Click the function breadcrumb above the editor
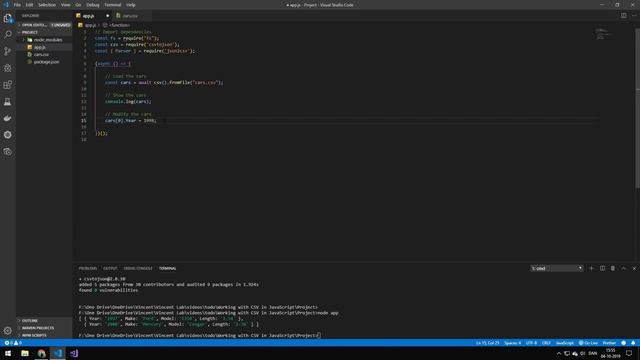This screenshot has height=360, width=640. point(117,25)
